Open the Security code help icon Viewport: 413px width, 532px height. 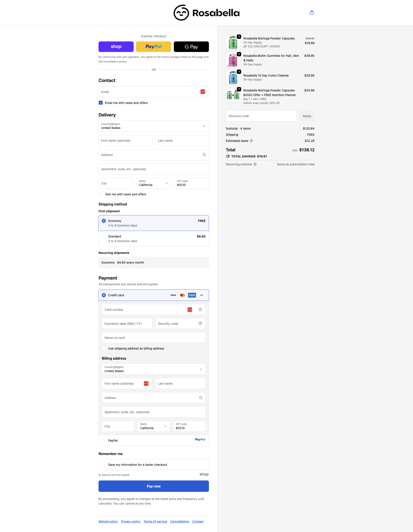pyautogui.click(x=200, y=323)
